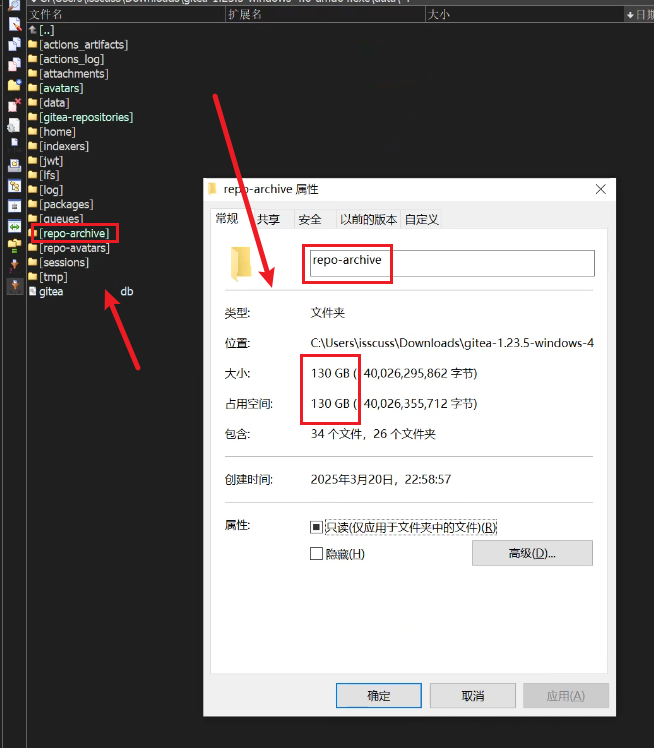Click the 高级(D)... button
Viewport: 654px width, 748px height.
pos(532,553)
